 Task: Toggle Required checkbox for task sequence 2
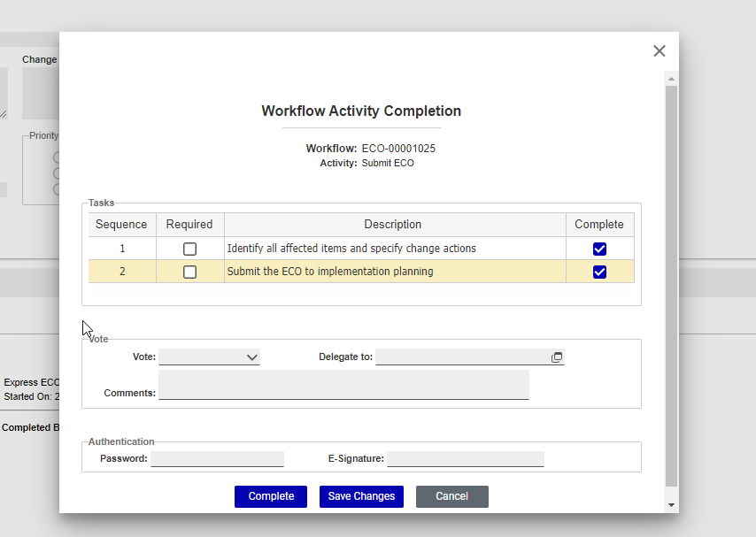coord(190,272)
